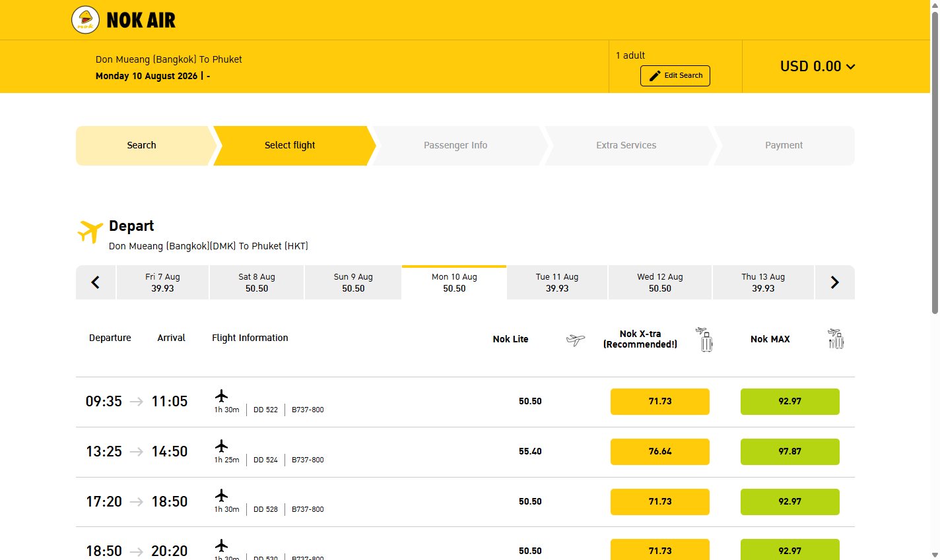940x560 pixels.
Task: Click flight number DD 524
Action: point(265,460)
